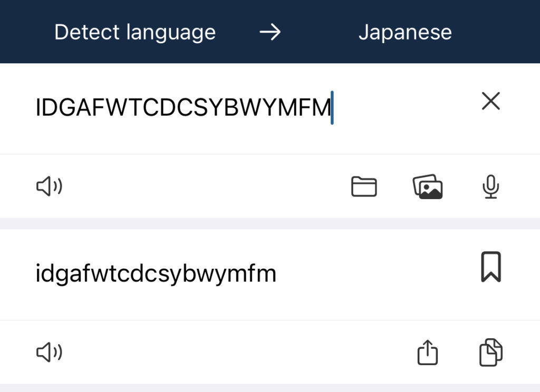540x392 pixels.
Task: Open the document translation folder icon
Action: point(364,187)
